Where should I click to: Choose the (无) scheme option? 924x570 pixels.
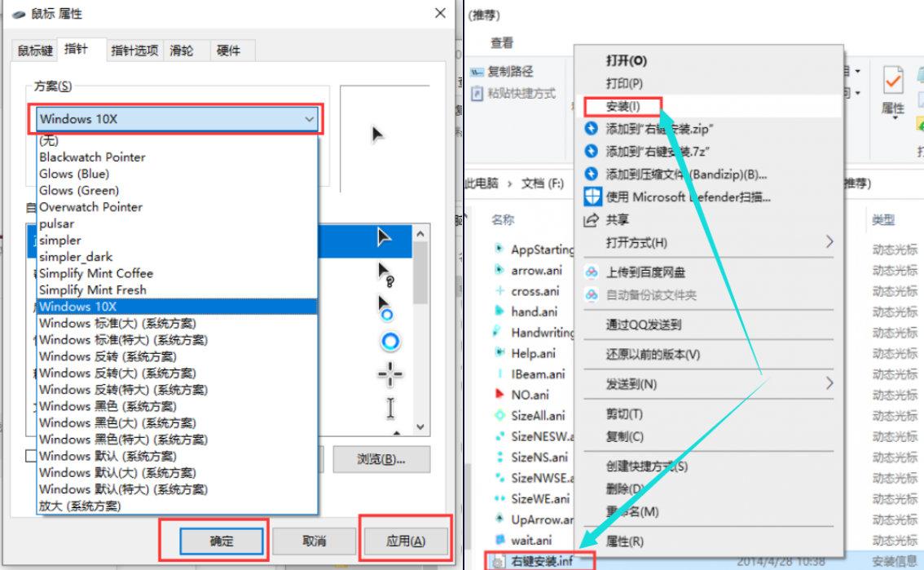click(178, 140)
